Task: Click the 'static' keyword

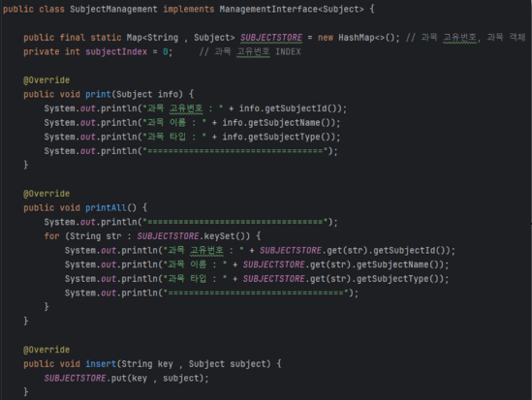Action: click(x=106, y=38)
